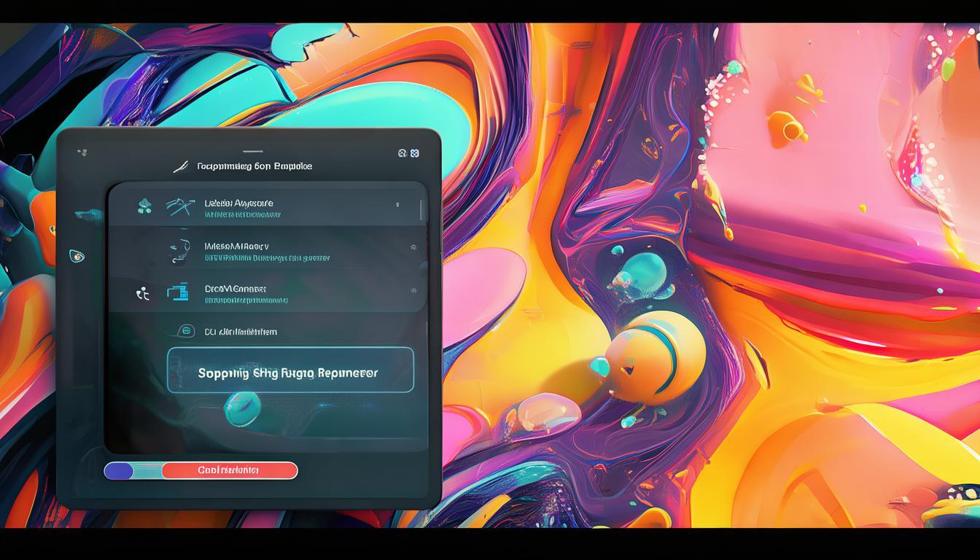This screenshot has height=560, width=980.
Task: Click the round icon left of the blue grid icon
Action: pos(402,153)
